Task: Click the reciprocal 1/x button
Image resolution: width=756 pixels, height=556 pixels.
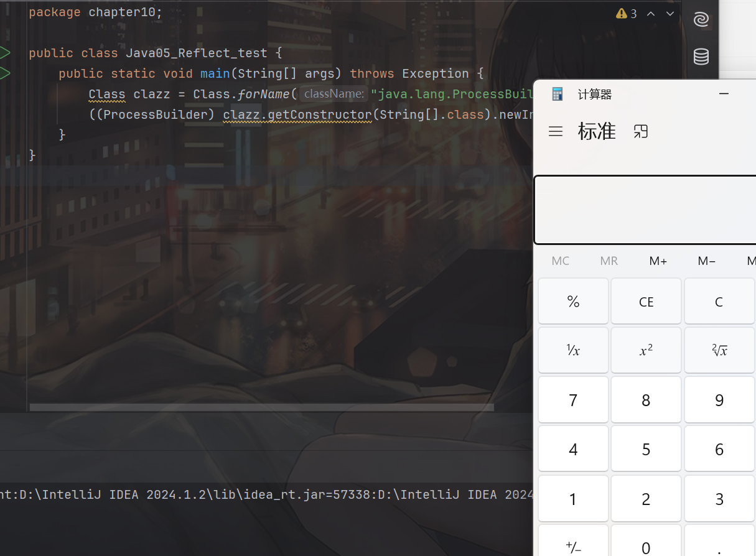Action: 573,351
